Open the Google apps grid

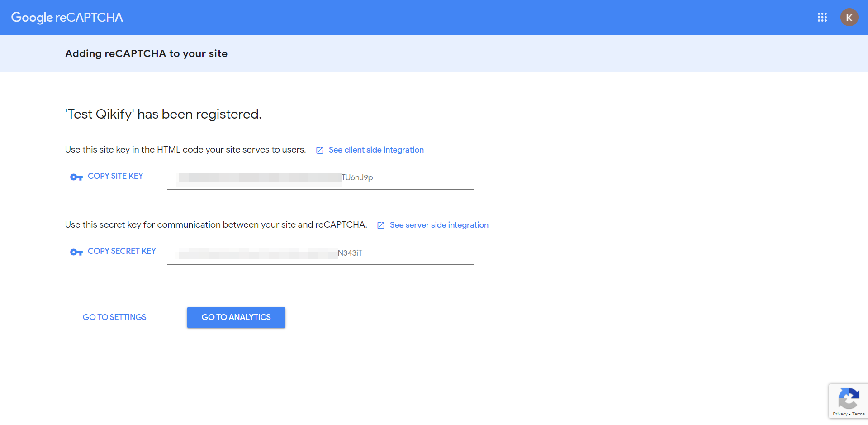pyautogui.click(x=822, y=18)
